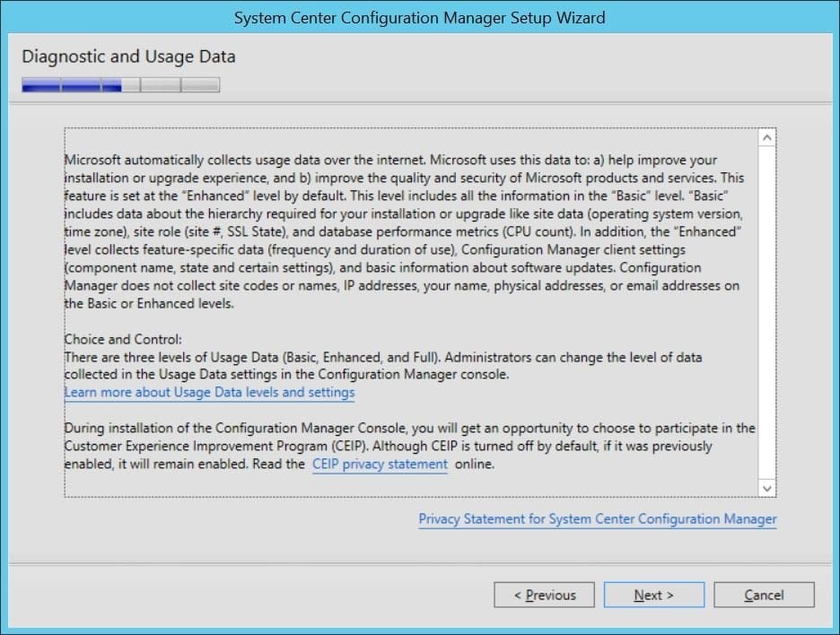Go back with the Previous button
The height and width of the screenshot is (635, 840).
[544, 595]
